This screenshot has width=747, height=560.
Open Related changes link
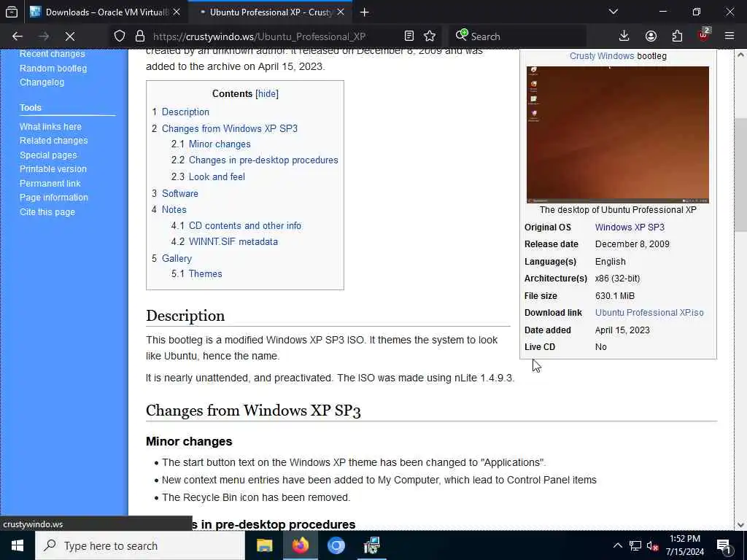(54, 141)
